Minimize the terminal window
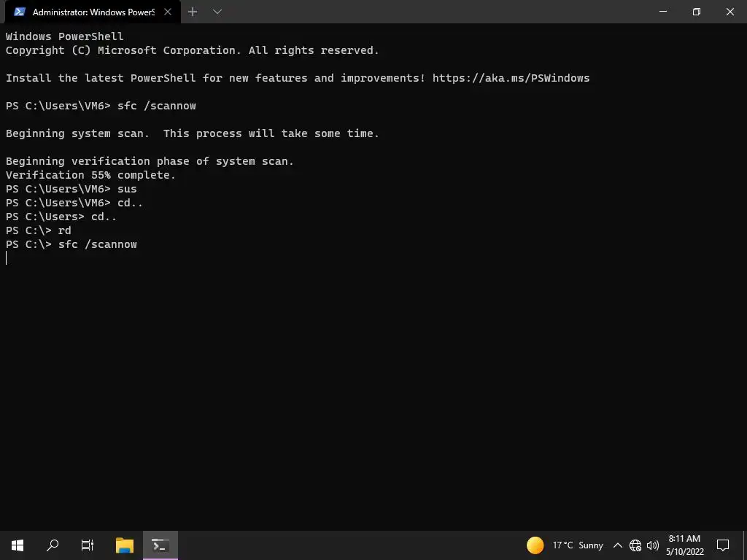Screen dimensions: 747x560 coord(662,12)
